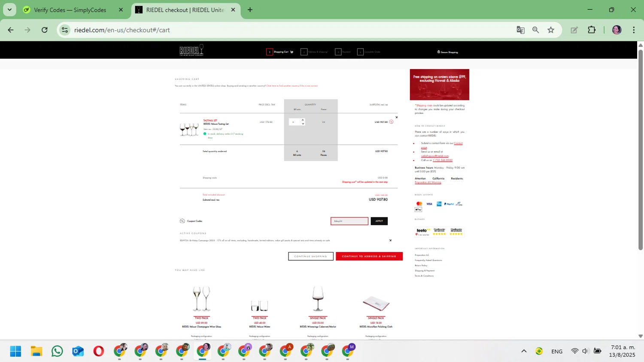Screen dimensions: 644x362
Task: Go back to the previous page
Action: click(x=11, y=30)
